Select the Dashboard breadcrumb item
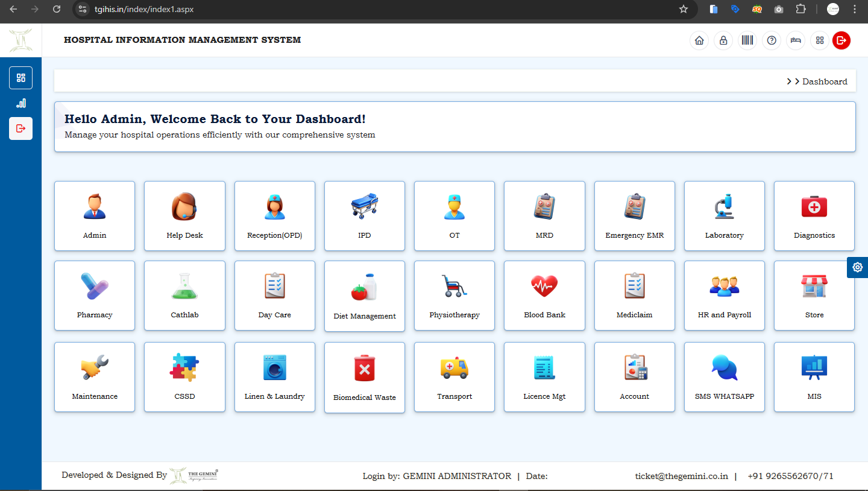 pyautogui.click(x=825, y=81)
